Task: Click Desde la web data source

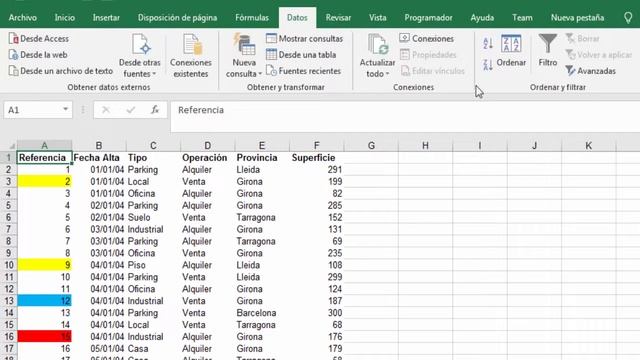Action: click(x=38, y=55)
